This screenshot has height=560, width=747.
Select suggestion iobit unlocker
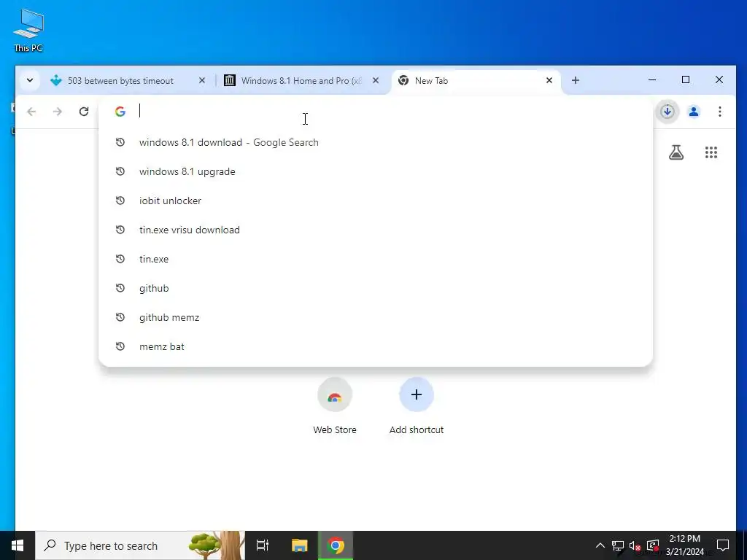point(376,201)
